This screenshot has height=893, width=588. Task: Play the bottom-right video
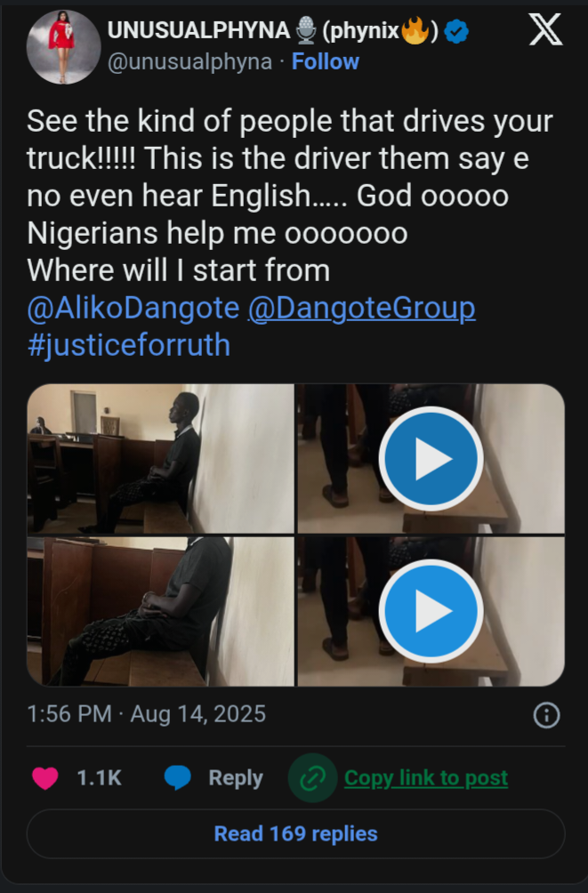[431, 611]
